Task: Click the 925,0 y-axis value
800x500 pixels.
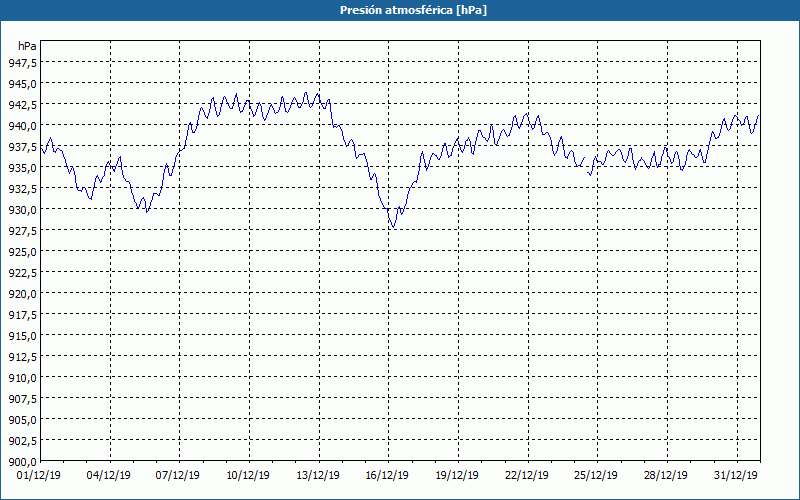Action: point(22,252)
